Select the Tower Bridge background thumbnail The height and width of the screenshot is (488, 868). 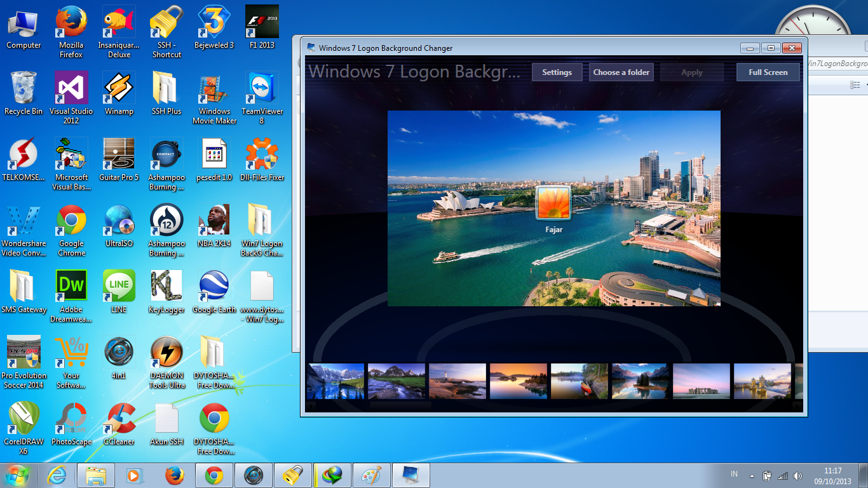762,380
